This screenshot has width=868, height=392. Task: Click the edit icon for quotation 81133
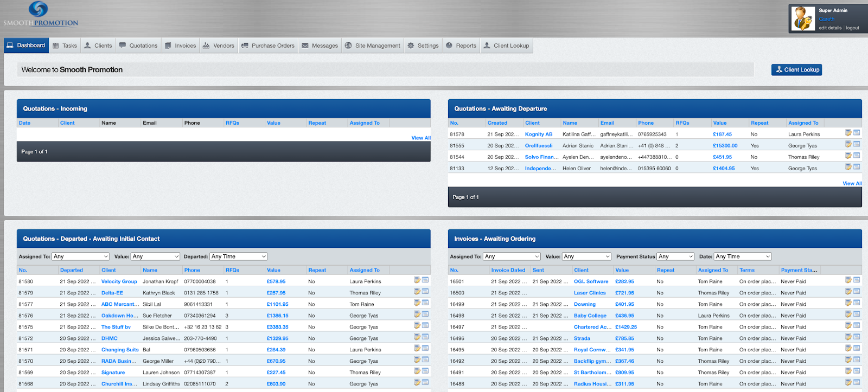coord(848,167)
